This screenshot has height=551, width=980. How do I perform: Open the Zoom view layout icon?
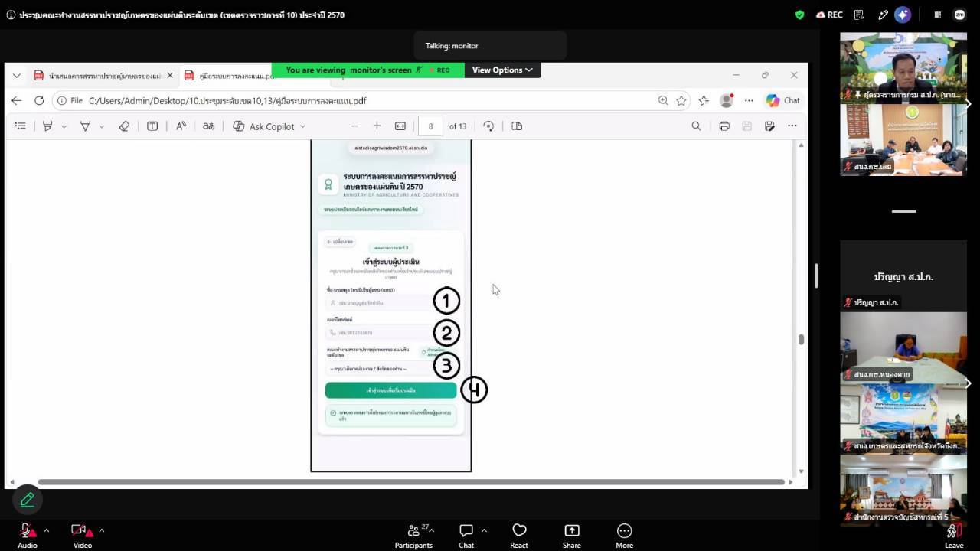pos(937,15)
